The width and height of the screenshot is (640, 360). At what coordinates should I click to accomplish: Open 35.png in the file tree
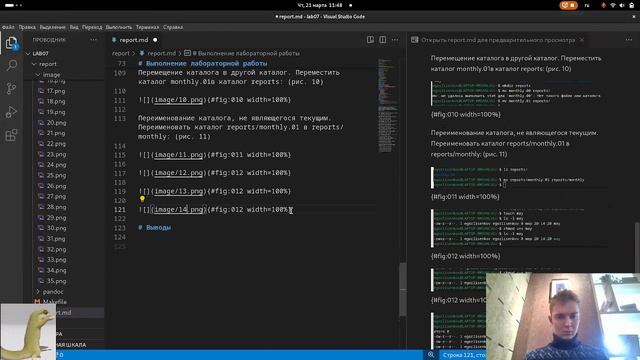point(56,281)
